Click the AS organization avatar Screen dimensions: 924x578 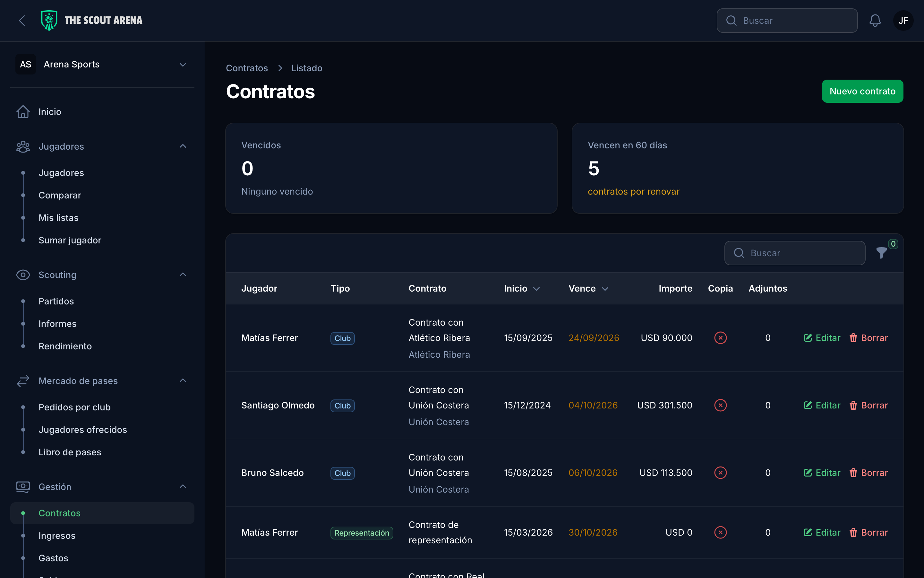(26, 64)
